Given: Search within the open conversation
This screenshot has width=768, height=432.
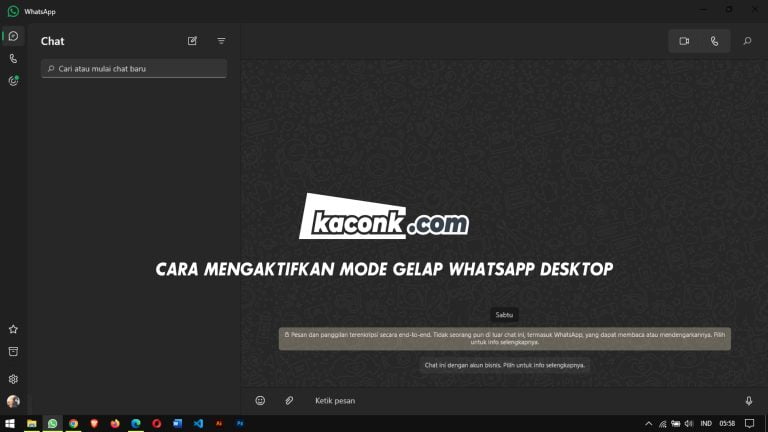Looking at the screenshot, I should (x=747, y=41).
